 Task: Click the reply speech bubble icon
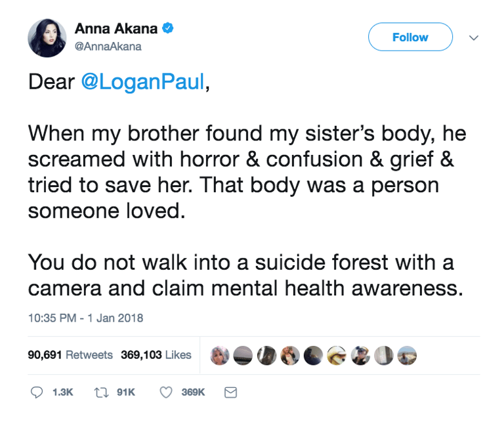(x=37, y=392)
